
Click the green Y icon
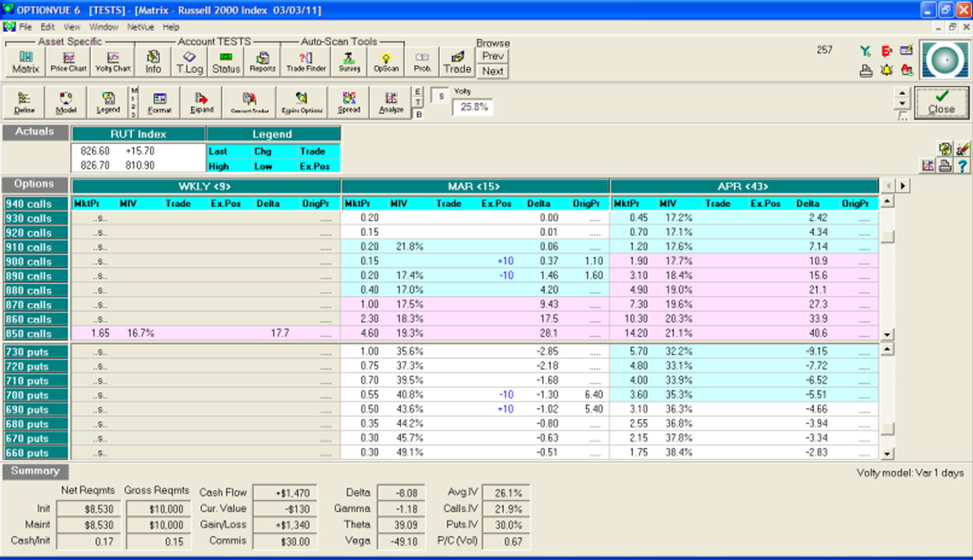tap(866, 51)
